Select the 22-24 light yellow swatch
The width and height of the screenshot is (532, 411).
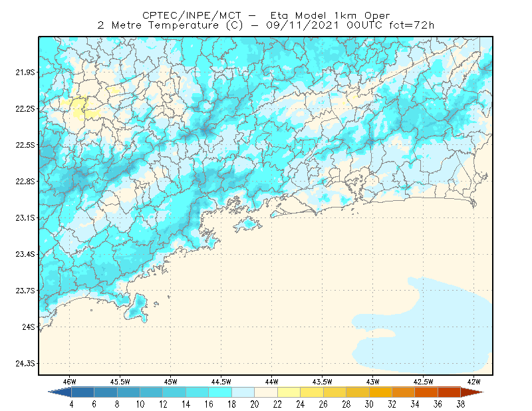[289, 392]
